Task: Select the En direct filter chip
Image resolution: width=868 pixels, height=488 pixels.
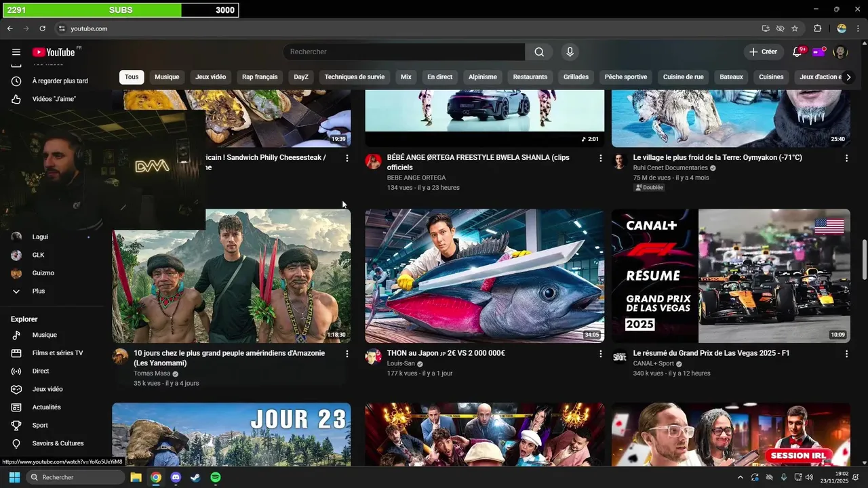Action: click(439, 77)
